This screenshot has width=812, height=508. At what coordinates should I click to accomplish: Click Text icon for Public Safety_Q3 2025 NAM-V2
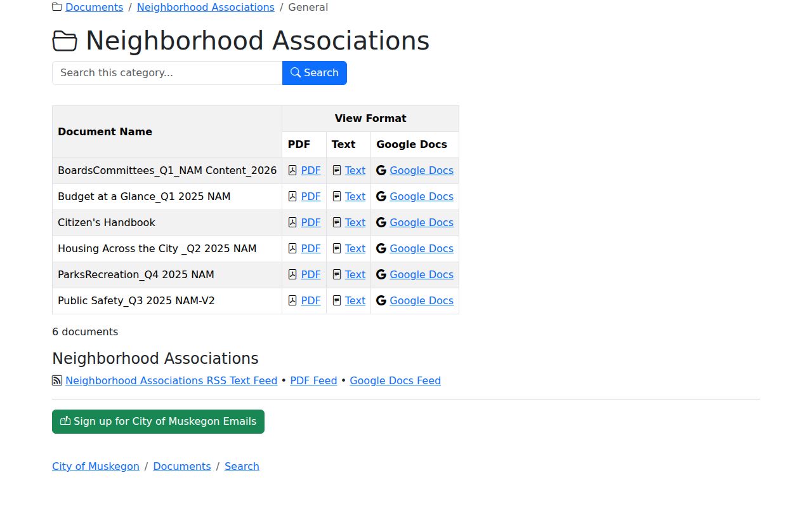tap(337, 300)
